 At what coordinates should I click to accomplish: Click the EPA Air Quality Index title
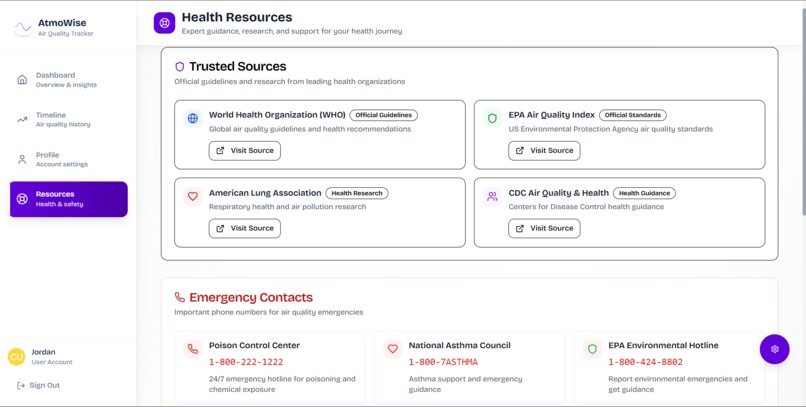pyautogui.click(x=552, y=115)
